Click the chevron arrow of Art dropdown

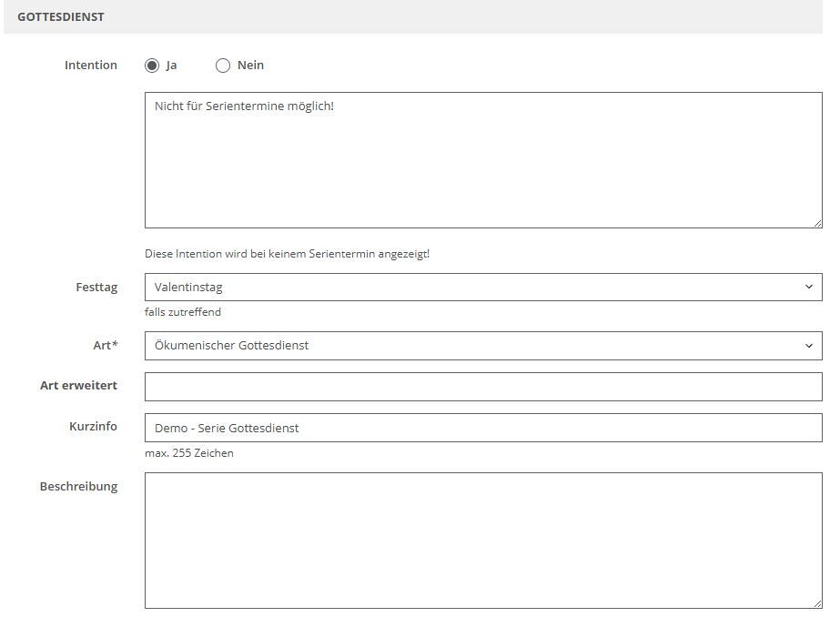click(808, 346)
